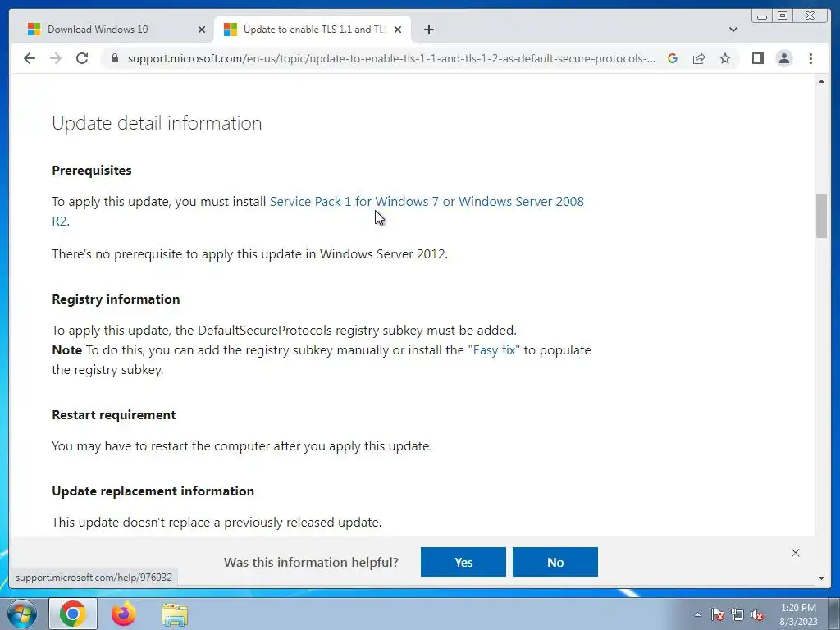Image resolution: width=840 pixels, height=630 pixels.
Task: Open Chrome three-dot menu
Action: [x=810, y=58]
